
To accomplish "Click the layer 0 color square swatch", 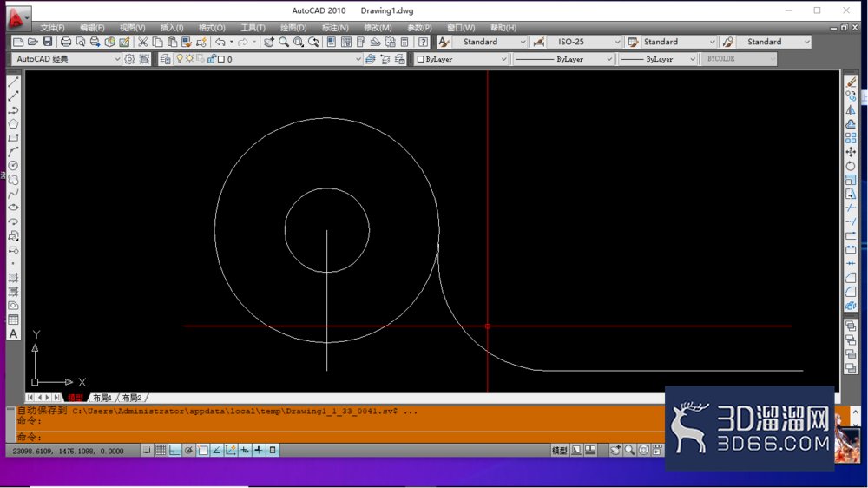I will 220,59.
